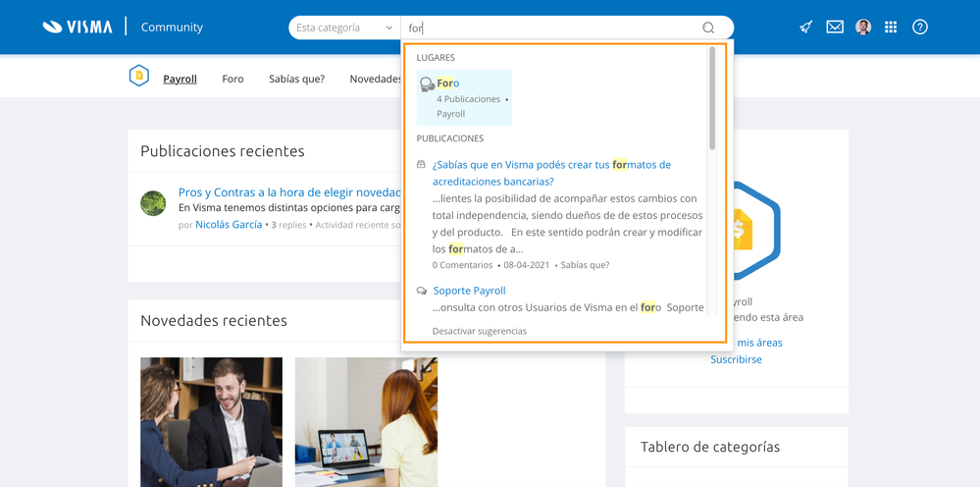The height and width of the screenshot is (487, 980).
Task: Open the thumbnail of woman on video call
Action: click(x=366, y=422)
